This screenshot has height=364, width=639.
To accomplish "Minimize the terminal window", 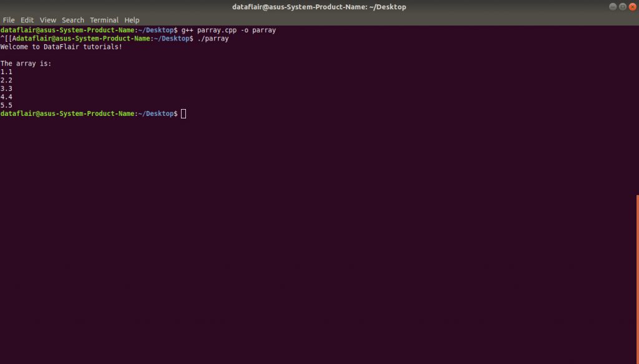I will tap(613, 6).
